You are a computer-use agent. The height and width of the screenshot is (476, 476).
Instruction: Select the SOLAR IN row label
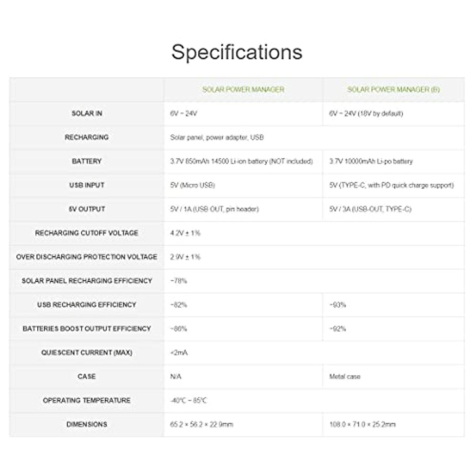[87, 113]
